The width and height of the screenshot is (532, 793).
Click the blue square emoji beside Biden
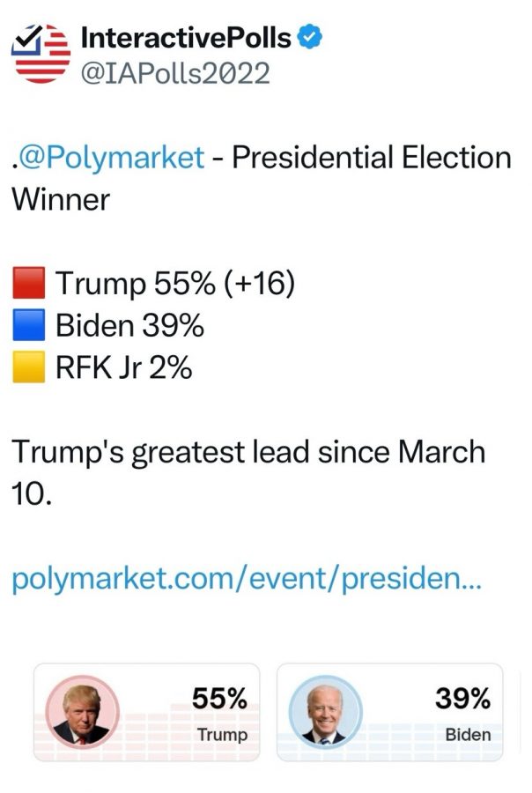(x=27, y=326)
